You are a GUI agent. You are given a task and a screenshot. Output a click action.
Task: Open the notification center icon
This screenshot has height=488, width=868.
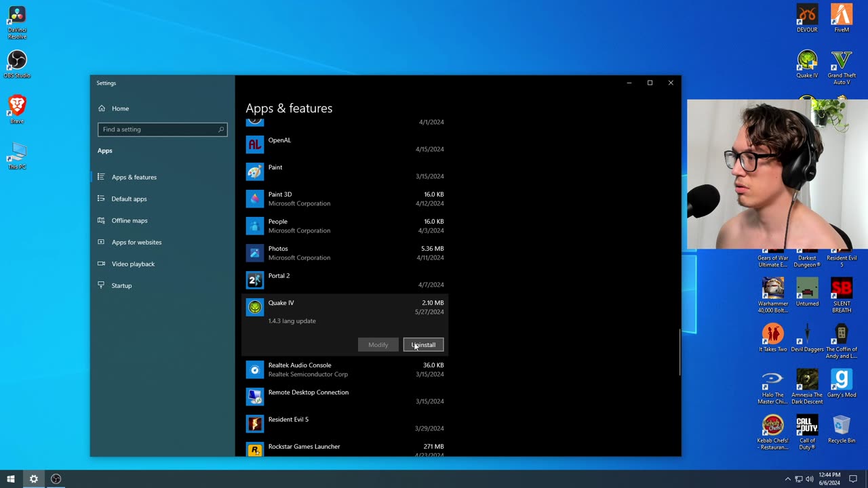pos(853,479)
